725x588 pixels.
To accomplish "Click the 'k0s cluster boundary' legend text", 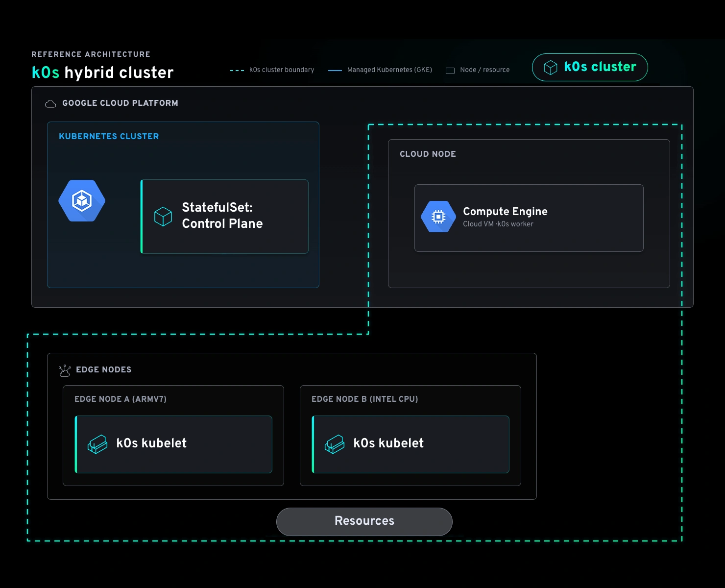I will click(282, 70).
